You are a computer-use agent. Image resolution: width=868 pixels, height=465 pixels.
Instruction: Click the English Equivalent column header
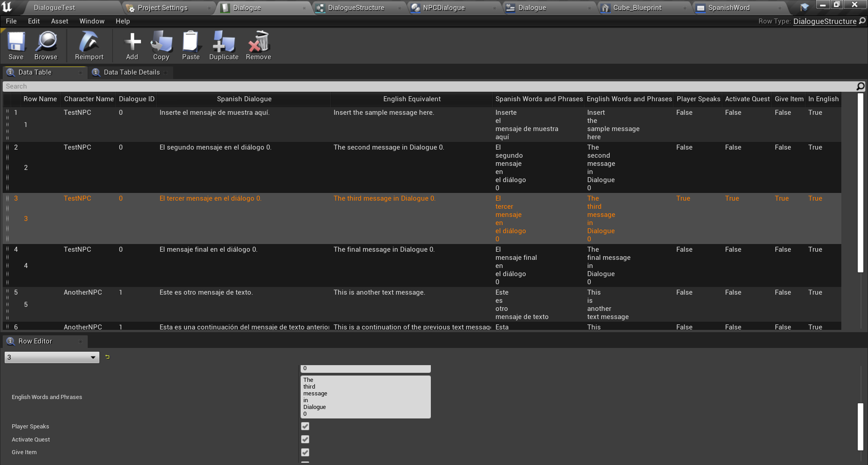(412, 99)
